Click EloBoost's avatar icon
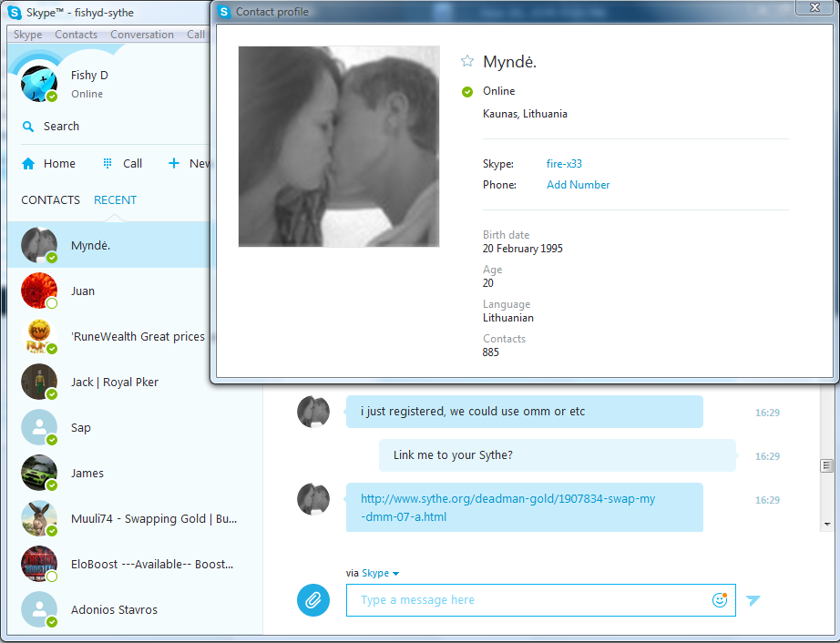Image resolution: width=840 pixels, height=643 pixels. (x=38, y=564)
